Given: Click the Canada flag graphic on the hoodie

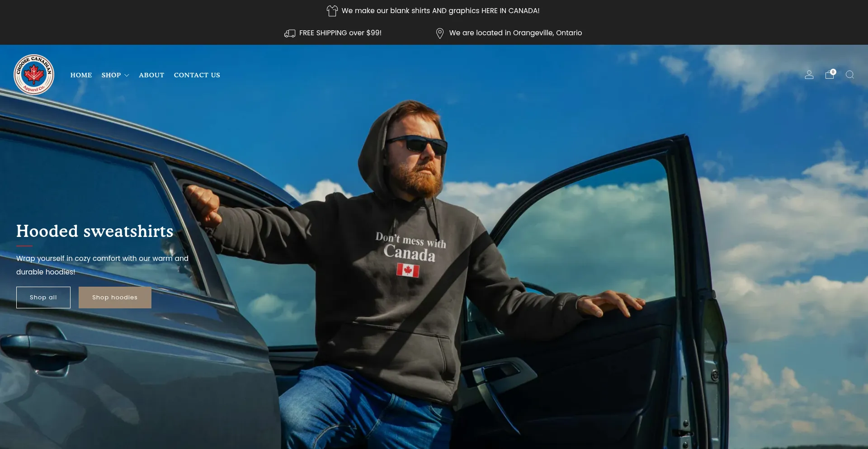Looking at the screenshot, I should click(x=408, y=270).
